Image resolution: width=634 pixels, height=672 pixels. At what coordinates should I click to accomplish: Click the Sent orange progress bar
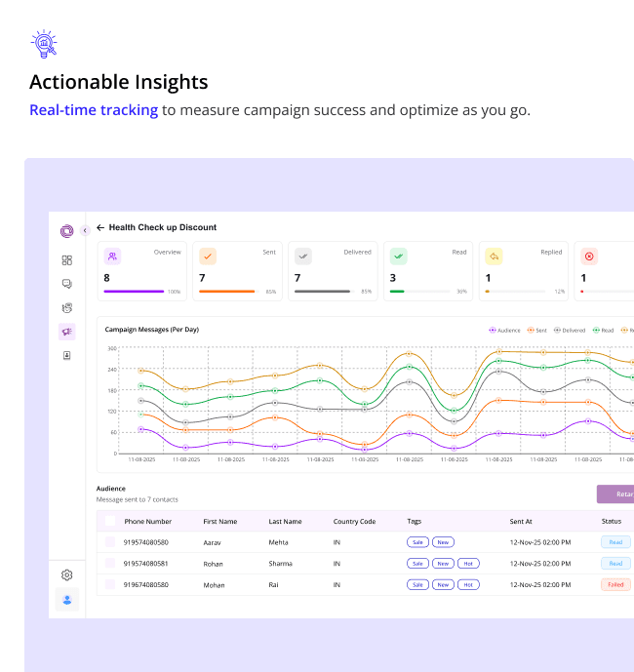(x=227, y=292)
